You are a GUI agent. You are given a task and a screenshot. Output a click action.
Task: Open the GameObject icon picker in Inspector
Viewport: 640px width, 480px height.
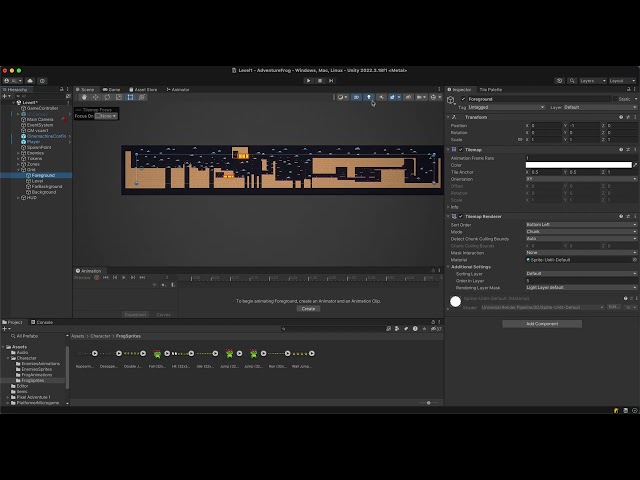point(451,100)
